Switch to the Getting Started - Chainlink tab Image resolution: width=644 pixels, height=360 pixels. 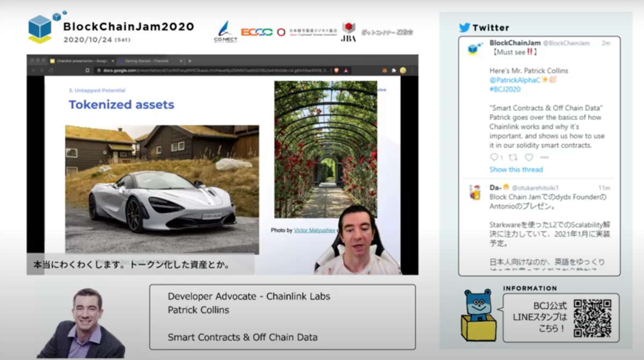[x=151, y=61]
